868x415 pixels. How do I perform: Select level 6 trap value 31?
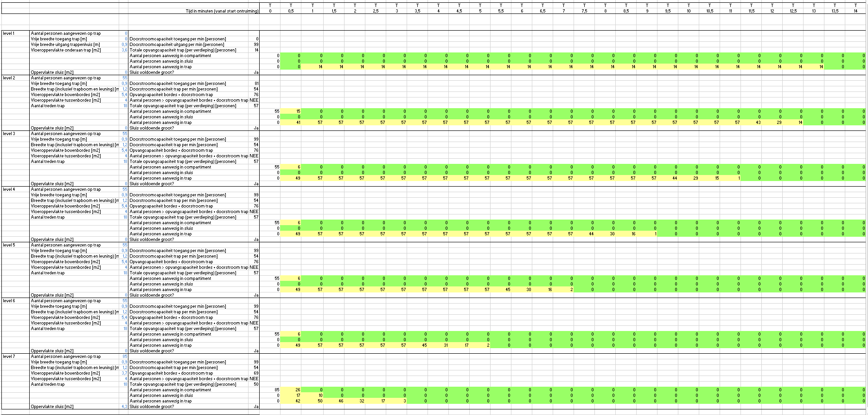(x=445, y=345)
